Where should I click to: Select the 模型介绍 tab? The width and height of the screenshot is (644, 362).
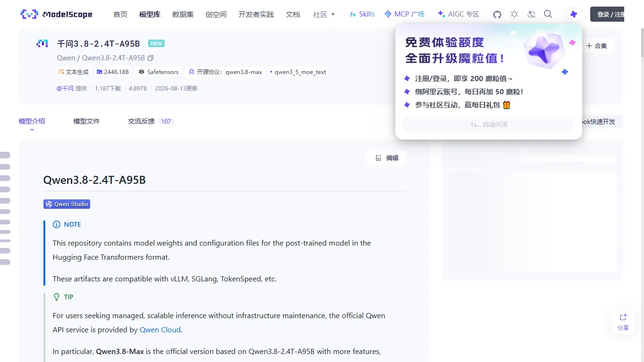pyautogui.click(x=32, y=121)
